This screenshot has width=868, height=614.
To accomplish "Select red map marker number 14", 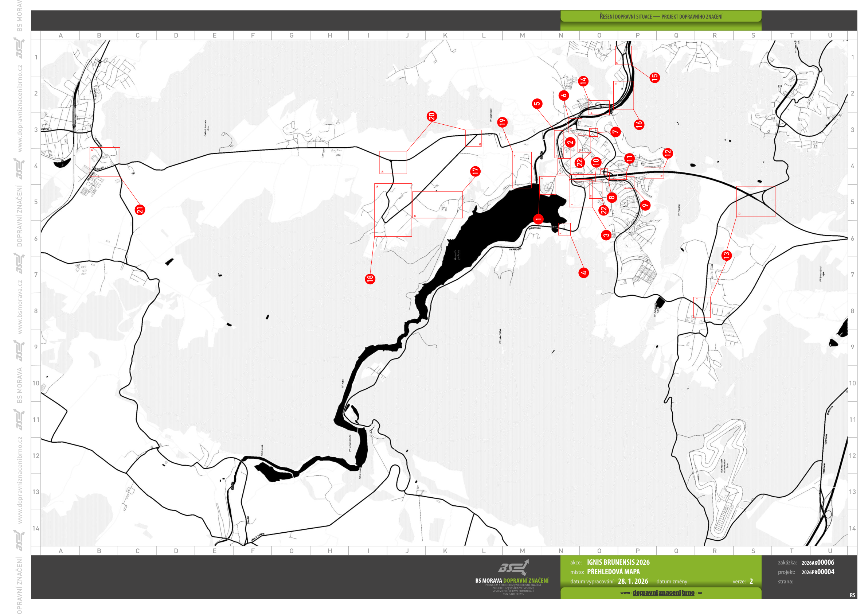I will click(x=583, y=81).
